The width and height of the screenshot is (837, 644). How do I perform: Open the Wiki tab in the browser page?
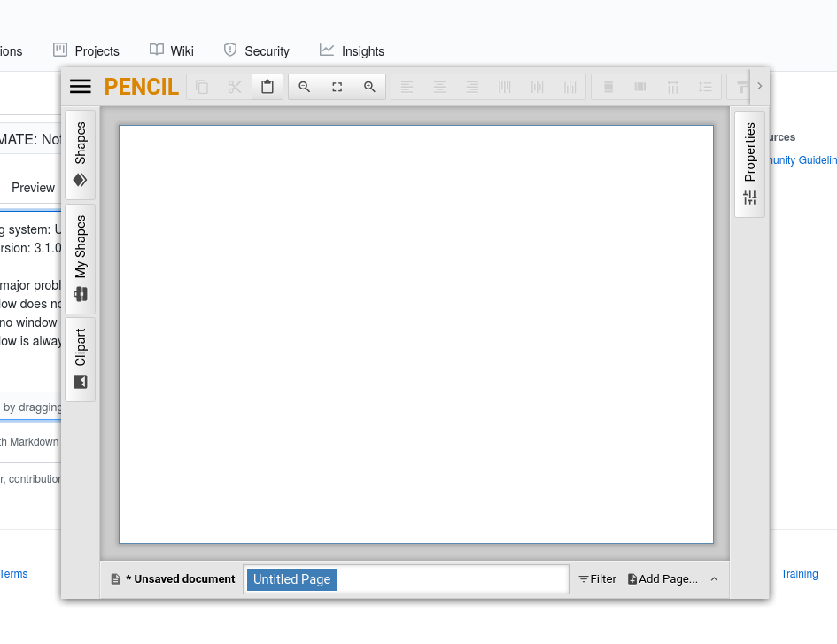171,50
